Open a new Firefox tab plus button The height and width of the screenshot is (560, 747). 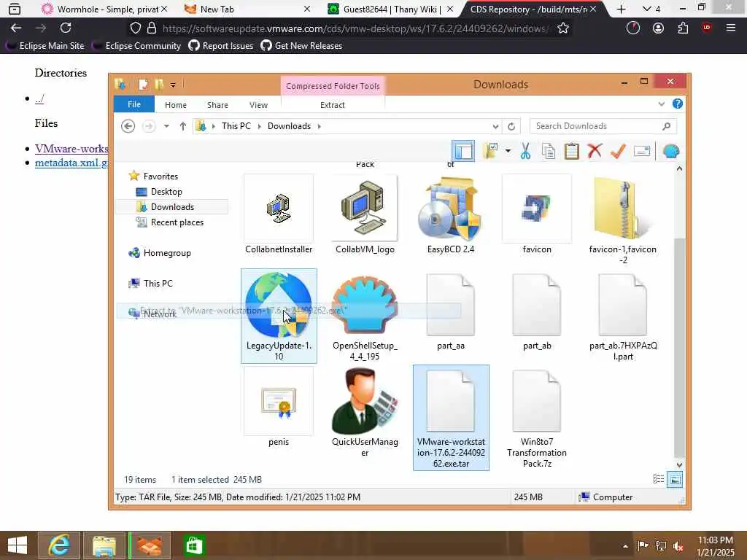(x=621, y=9)
